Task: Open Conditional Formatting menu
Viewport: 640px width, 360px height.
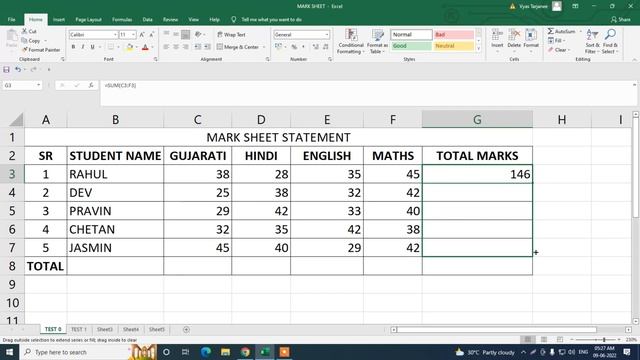Action: pos(351,41)
